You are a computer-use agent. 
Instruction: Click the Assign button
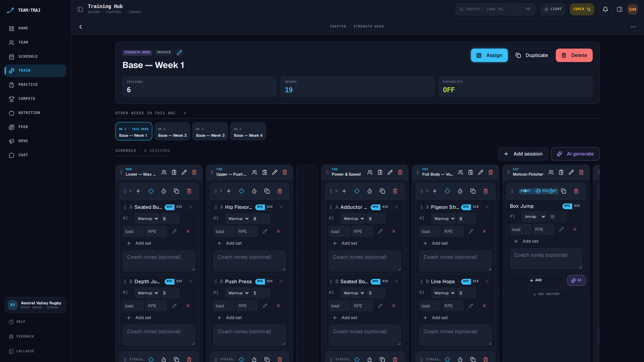(x=489, y=55)
